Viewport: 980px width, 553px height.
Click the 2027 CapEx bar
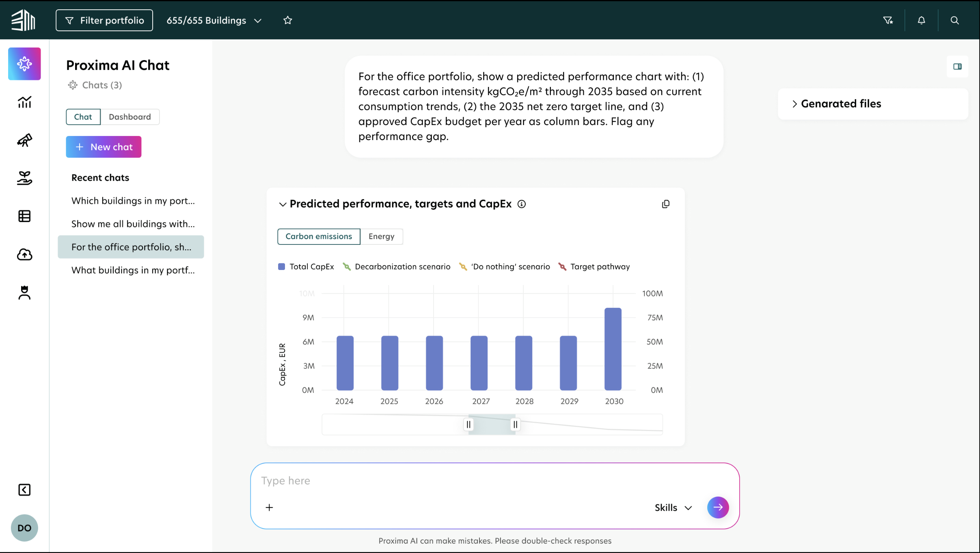479,363
